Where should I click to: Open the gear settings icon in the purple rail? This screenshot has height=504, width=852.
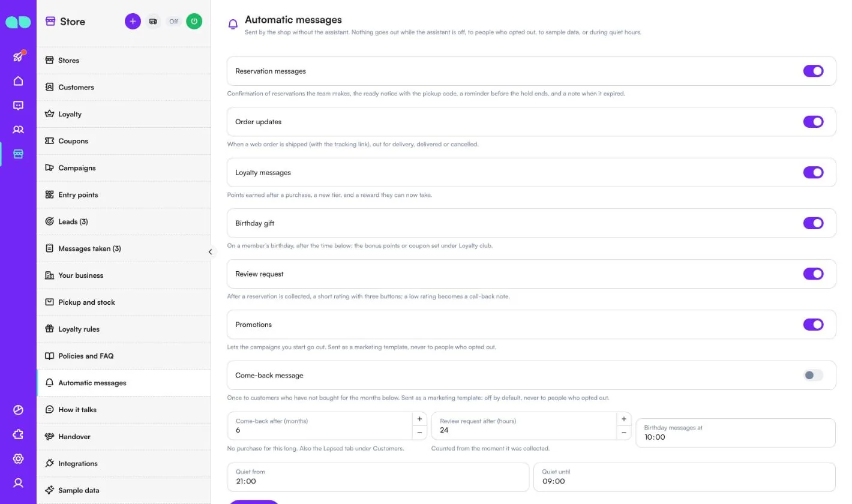click(18, 459)
